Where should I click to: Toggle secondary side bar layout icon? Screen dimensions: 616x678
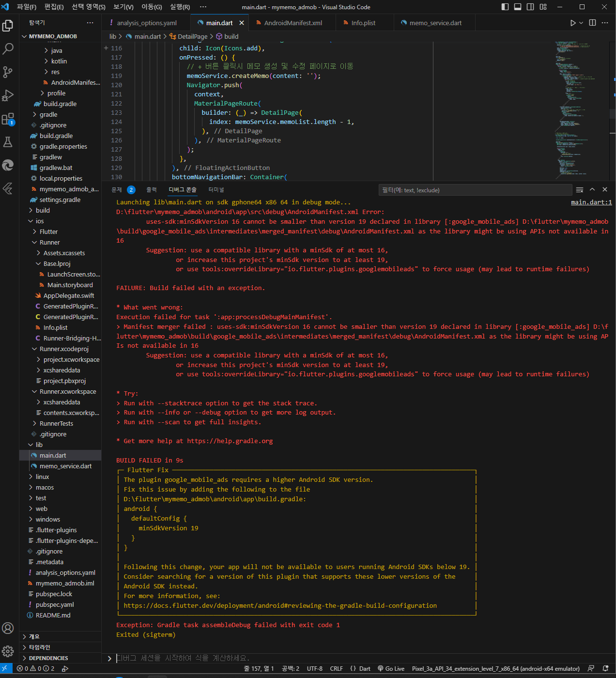tap(530, 7)
